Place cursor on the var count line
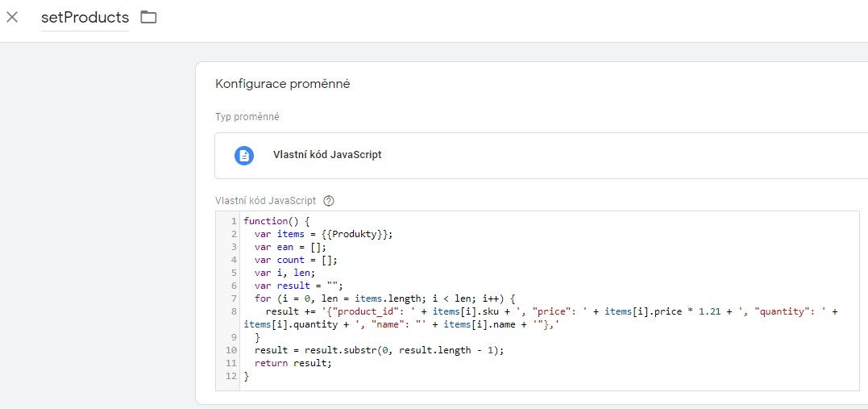Image resolution: width=868 pixels, height=409 pixels. tap(296, 260)
